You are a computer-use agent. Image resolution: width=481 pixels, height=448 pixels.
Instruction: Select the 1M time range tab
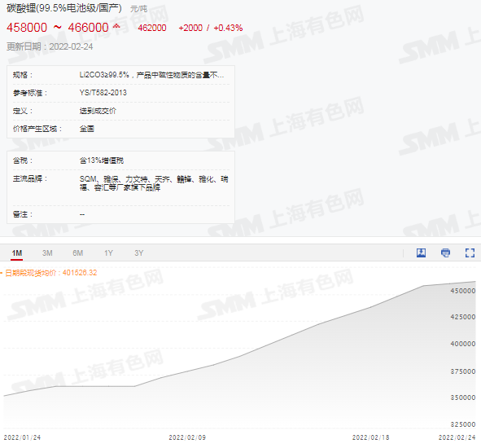(16, 253)
